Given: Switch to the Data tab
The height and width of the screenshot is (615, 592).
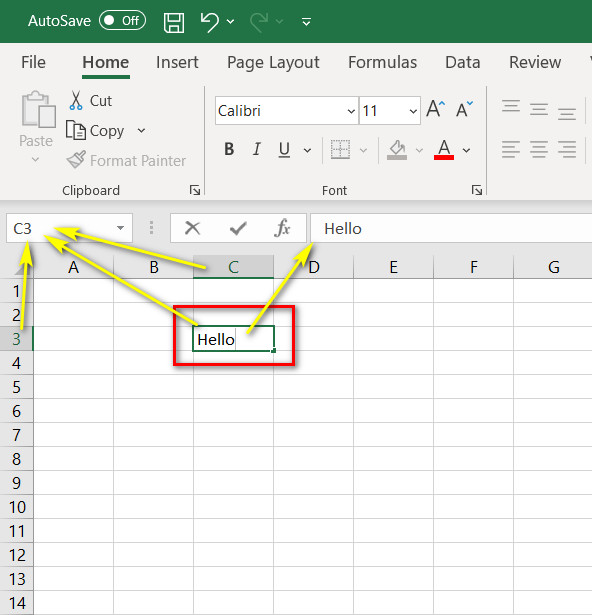Looking at the screenshot, I should coord(463,62).
